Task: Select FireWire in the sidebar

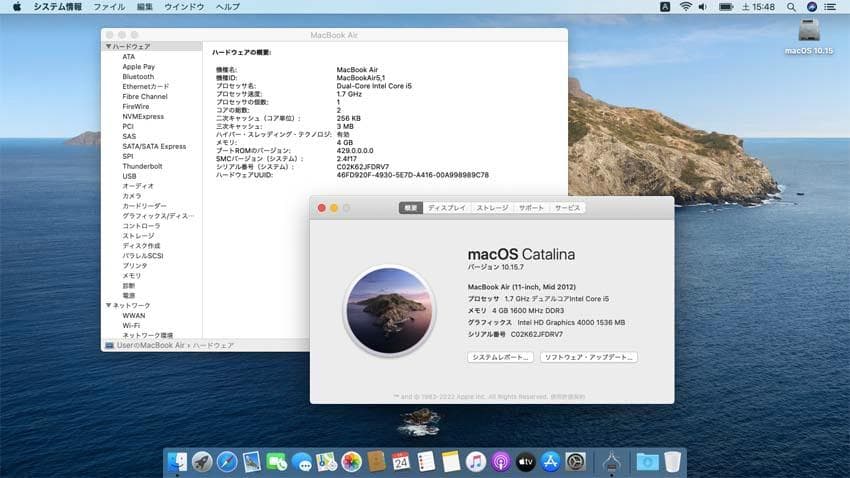Action: [136, 107]
